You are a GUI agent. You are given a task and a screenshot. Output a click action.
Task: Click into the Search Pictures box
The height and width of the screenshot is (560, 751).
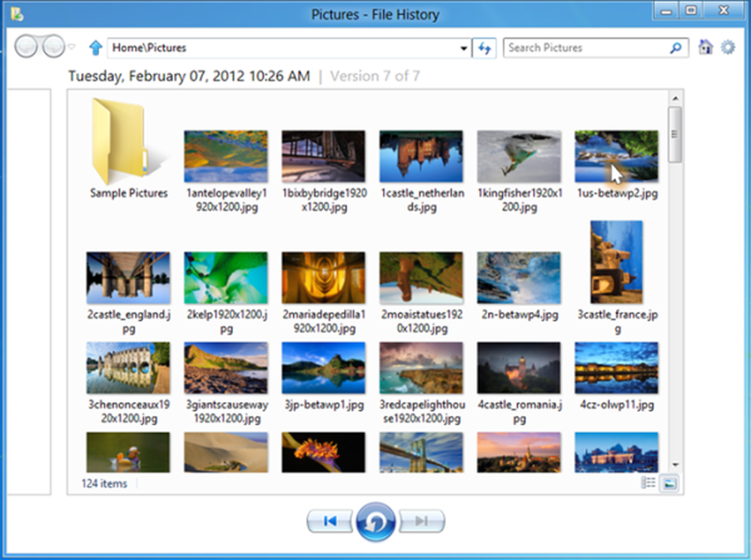pyautogui.click(x=587, y=48)
